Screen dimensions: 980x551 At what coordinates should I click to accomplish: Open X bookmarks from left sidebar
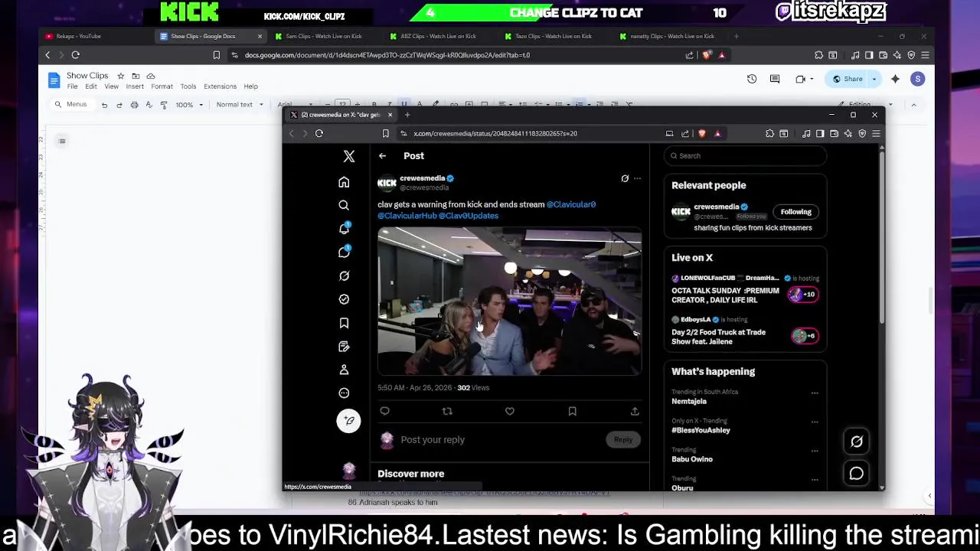pos(344,323)
